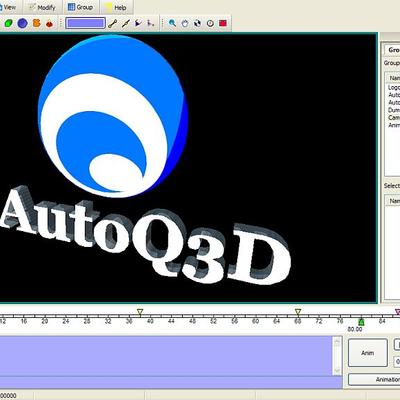Click frame 56 on timeline ruler

tap(235, 321)
